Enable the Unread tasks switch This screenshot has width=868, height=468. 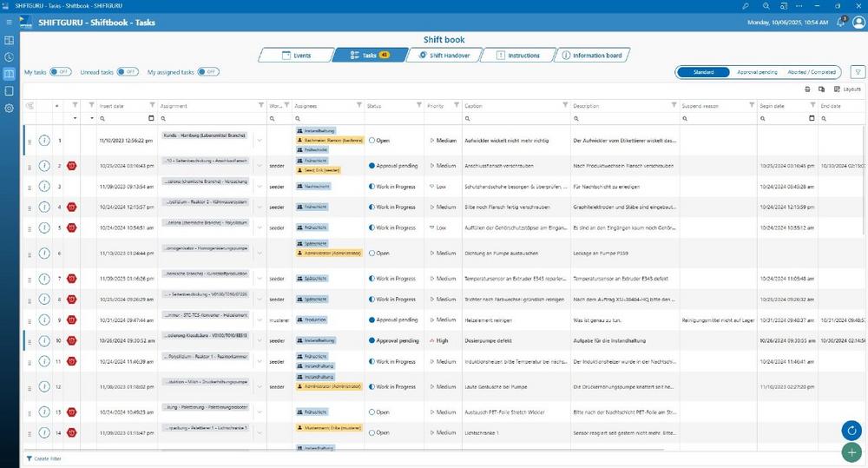(x=127, y=72)
